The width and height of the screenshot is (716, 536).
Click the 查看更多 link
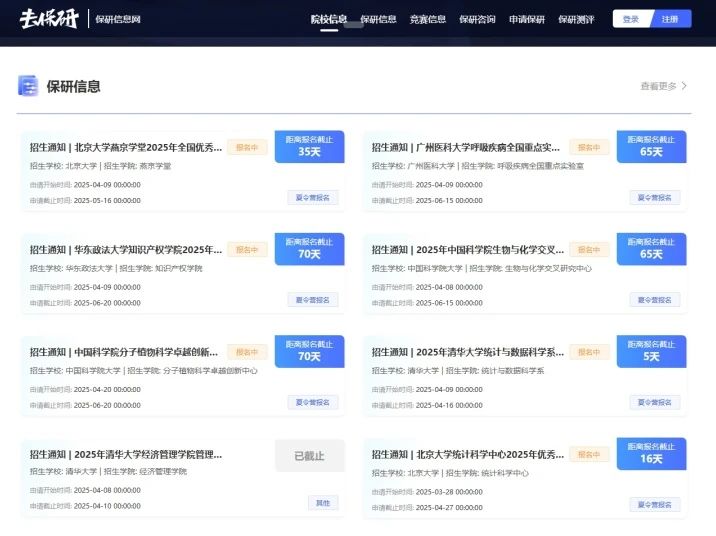(658, 86)
